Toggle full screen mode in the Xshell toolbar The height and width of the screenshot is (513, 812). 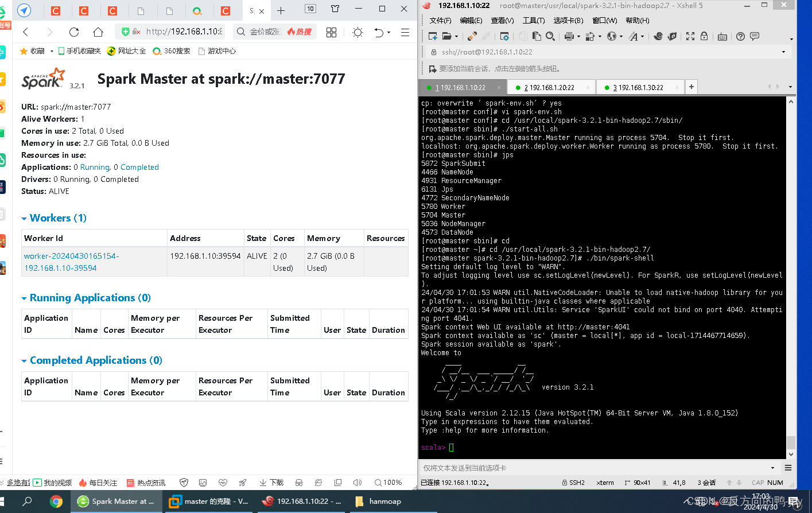point(689,36)
